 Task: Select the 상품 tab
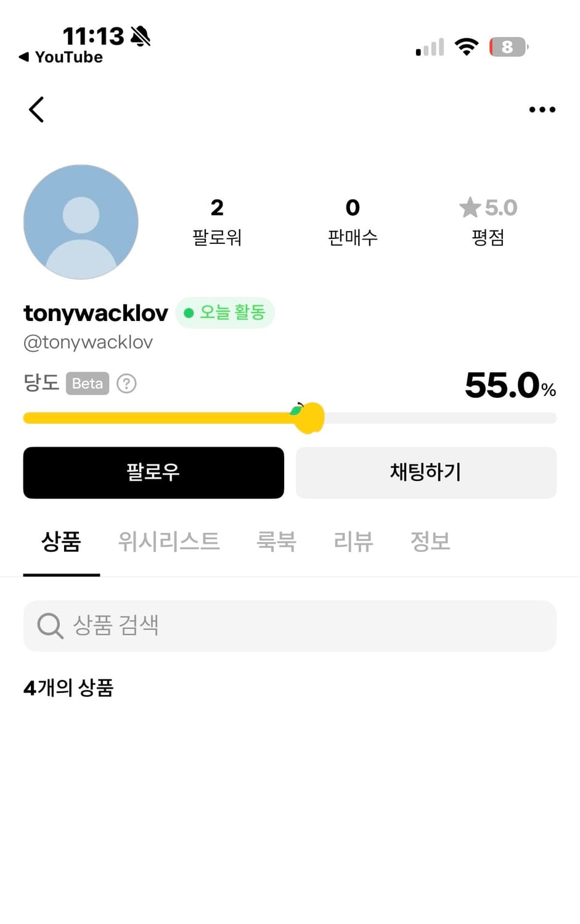coord(61,542)
